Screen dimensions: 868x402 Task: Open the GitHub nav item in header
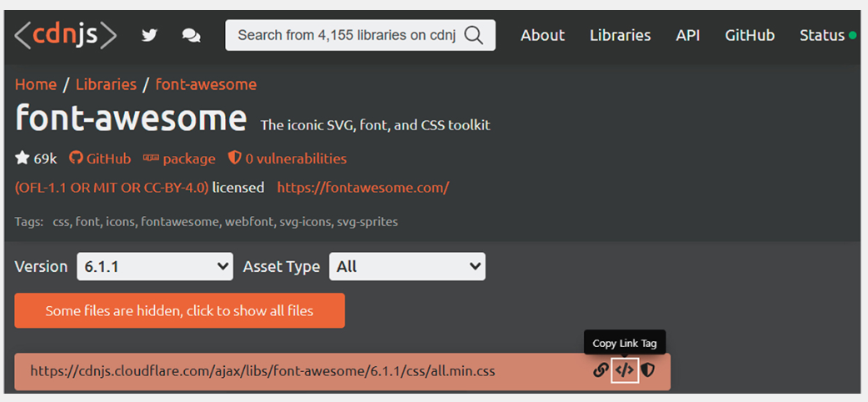pyautogui.click(x=750, y=36)
